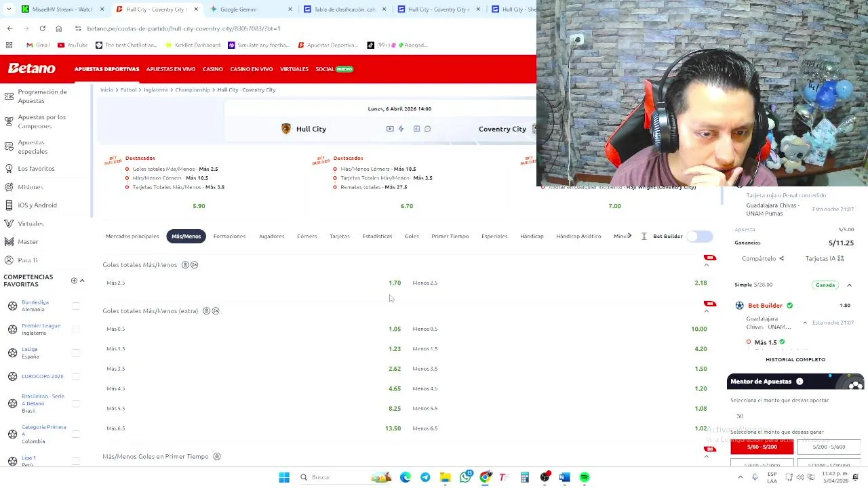Viewport: 868px width, 488px height.
Task: Click the Virtuales sidebar icon
Action: tap(9, 223)
